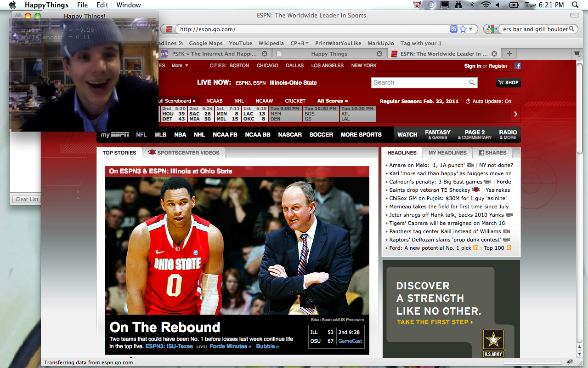Open a new tab with the plus button
The height and width of the screenshot is (368, 588).
click(509, 53)
